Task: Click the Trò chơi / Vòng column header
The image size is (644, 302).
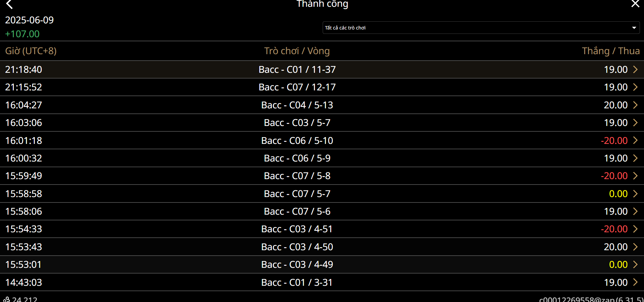Action: [297, 51]
